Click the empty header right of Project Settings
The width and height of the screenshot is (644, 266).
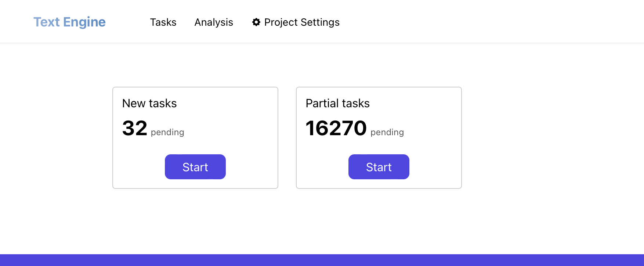click(x=477, y=22)
